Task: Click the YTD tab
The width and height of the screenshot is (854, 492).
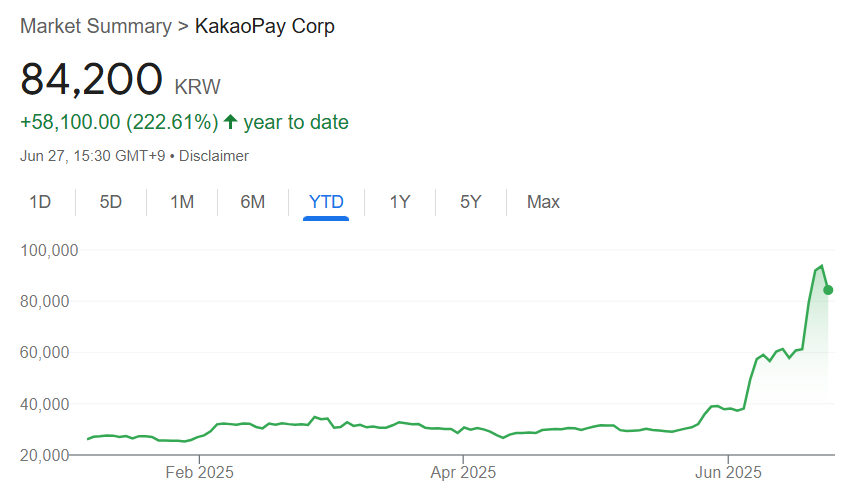Action: (x=326, y=202)
